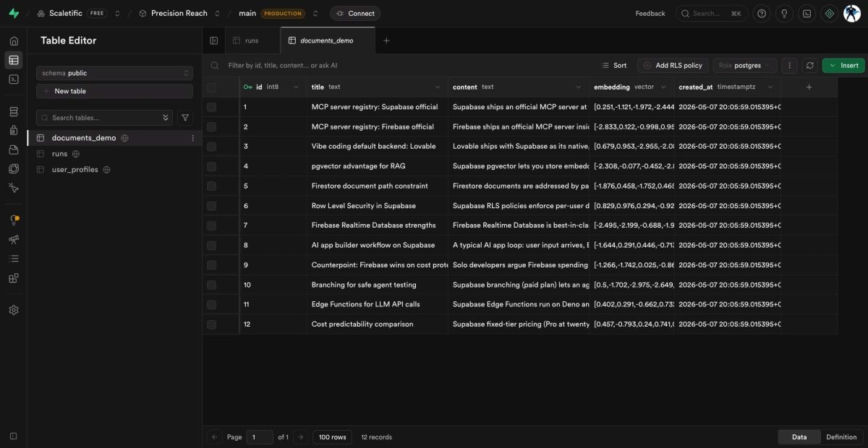Open the Observability telescope icon

[14, 239]
